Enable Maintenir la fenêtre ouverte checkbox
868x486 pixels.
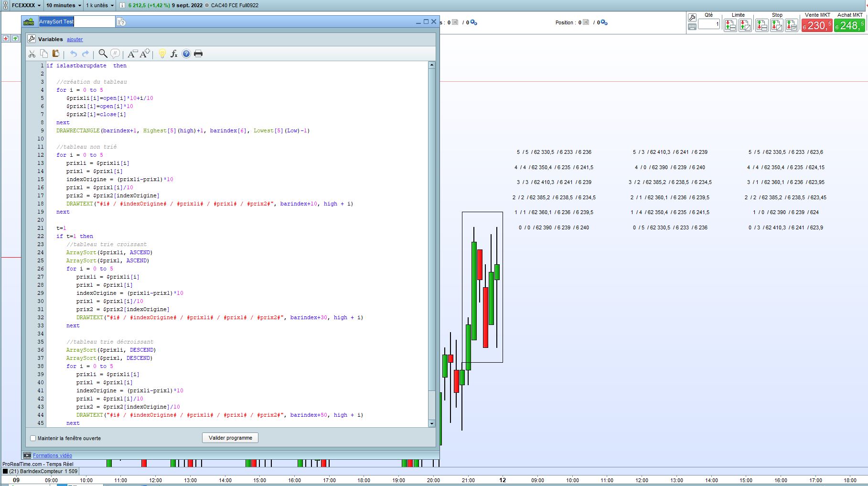click(33, 438)
